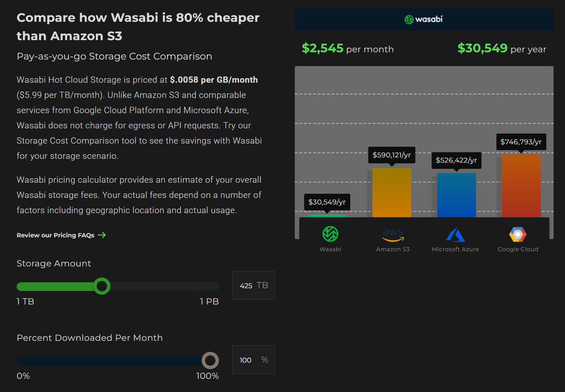Click the Microsoft Azure logo icon

point(455,235)
